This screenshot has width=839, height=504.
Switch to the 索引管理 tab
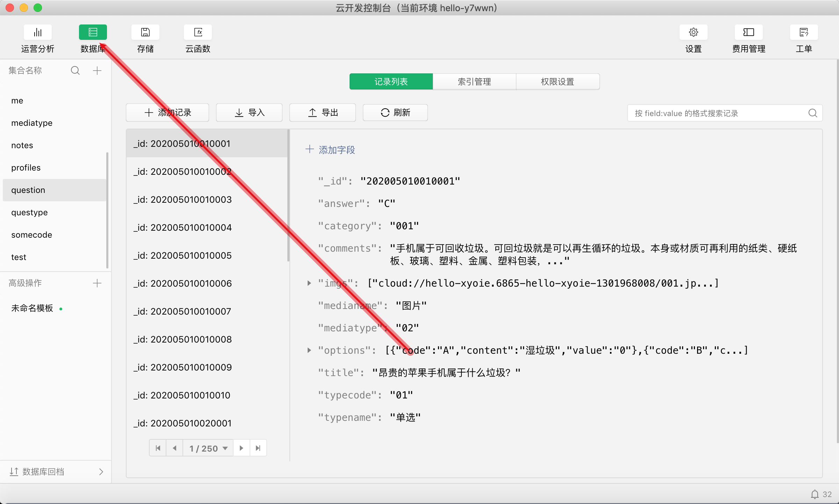click(474, 82)
